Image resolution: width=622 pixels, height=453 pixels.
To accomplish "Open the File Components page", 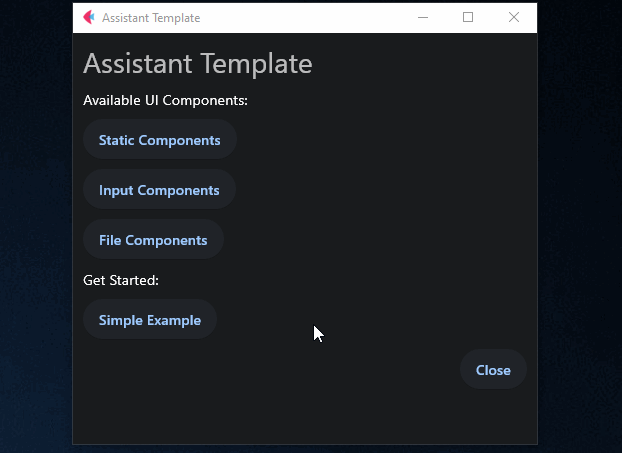I will point(154,240).
